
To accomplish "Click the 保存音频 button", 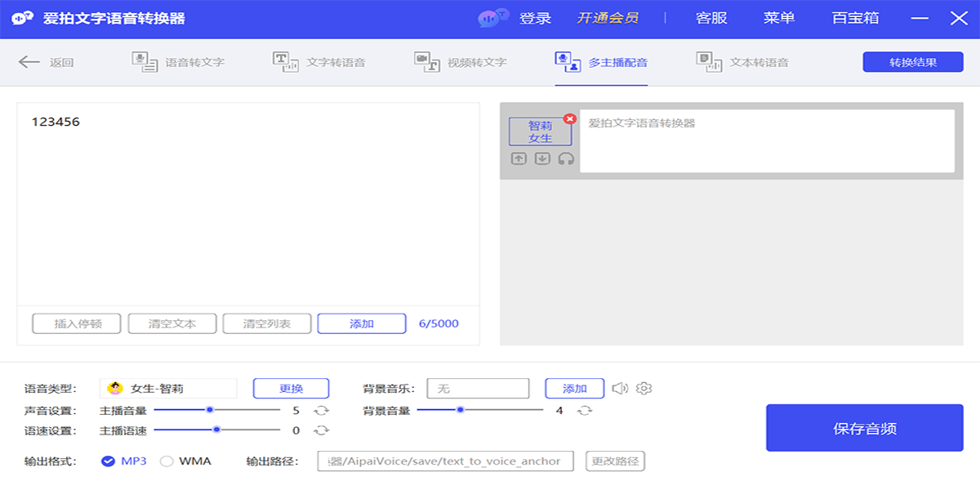I will point(865,428).
